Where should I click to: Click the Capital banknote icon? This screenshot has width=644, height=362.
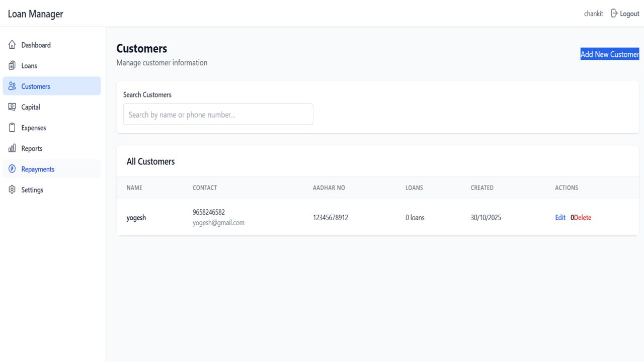coord(12,107)
